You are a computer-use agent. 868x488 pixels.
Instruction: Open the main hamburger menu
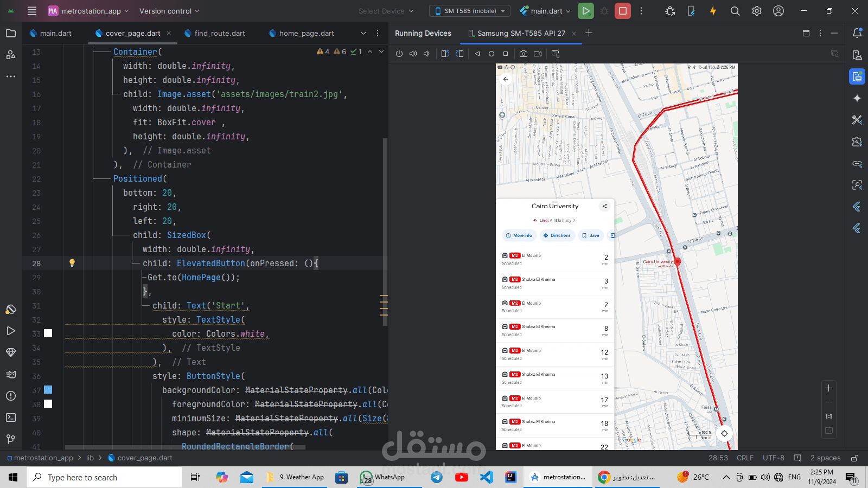tap(32, 11)
